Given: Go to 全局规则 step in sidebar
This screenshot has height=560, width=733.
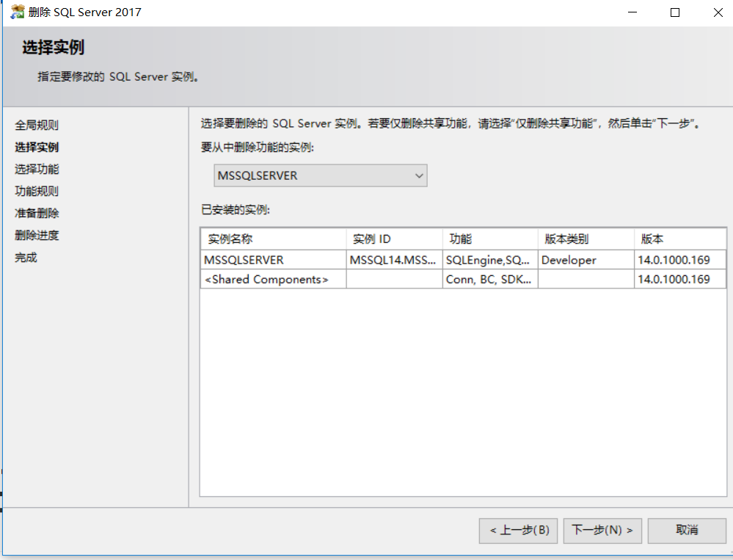Looking at the screenshot, I should 37,126.
